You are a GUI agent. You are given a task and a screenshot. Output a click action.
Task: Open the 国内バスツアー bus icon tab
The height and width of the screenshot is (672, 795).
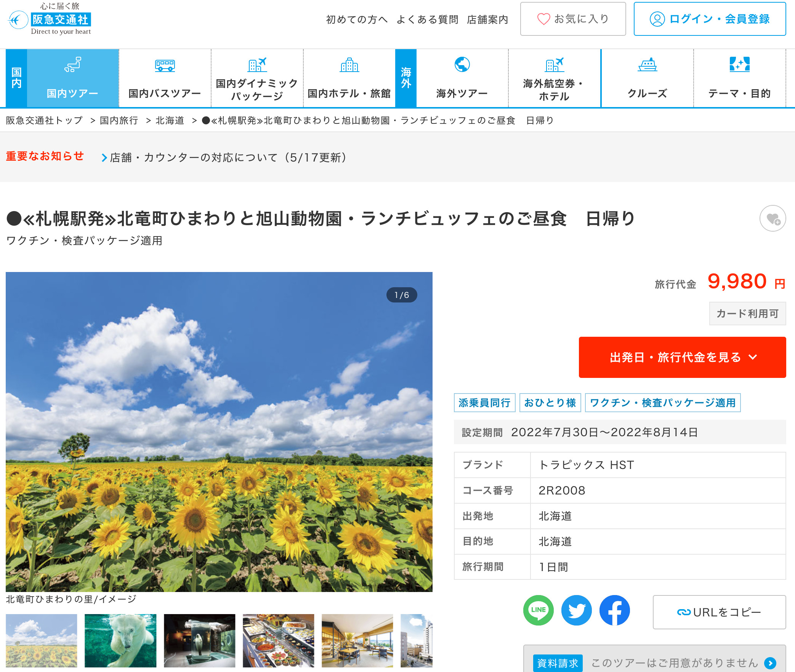click(x=165, y=78)
